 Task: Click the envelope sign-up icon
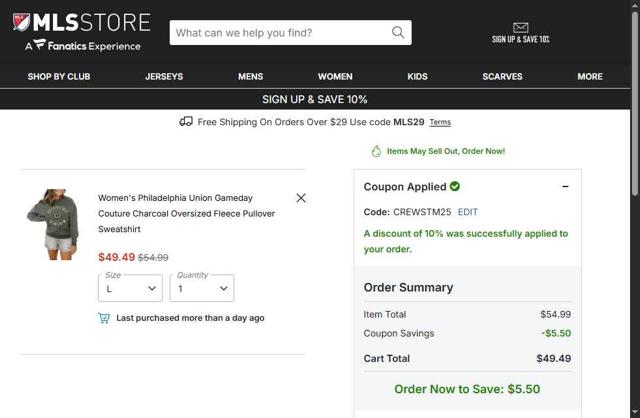(520, 27)
